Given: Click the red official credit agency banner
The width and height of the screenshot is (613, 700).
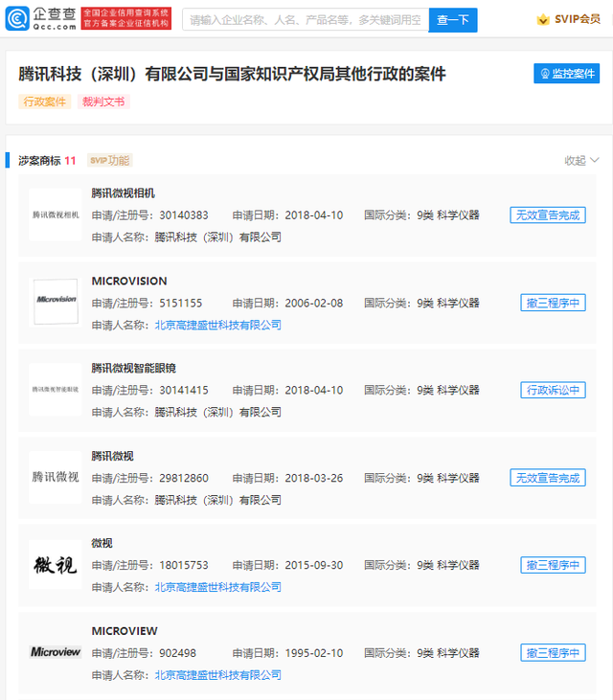Looking at the screenshot, I should point(125,18).
